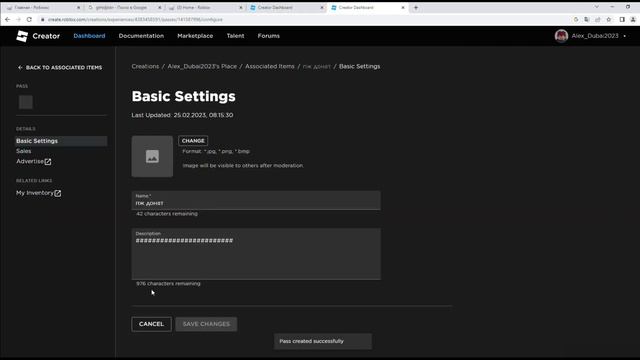
Task: Click the 42 characters remaining text
Action: (x=167, y=213)
